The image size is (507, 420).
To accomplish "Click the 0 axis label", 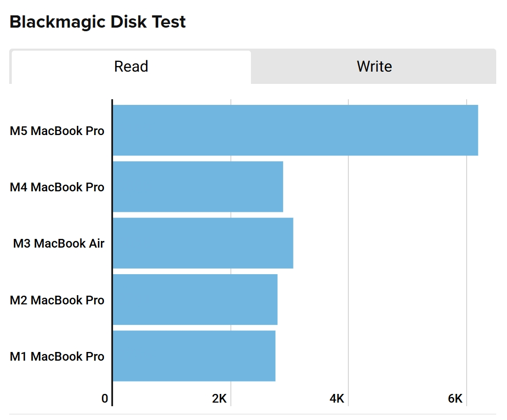I will (x=104, y=399).
